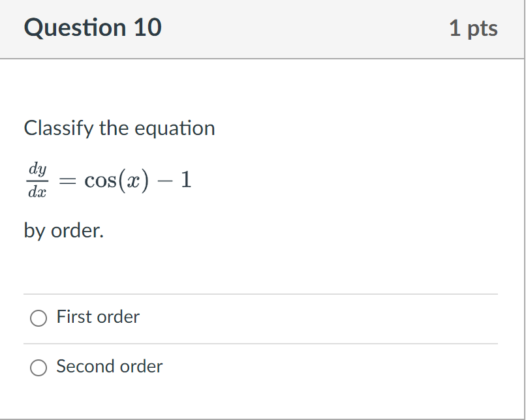The image size is (526, 420).
Task: Click the dy/dx fraction in the equation
Action: 37,179
